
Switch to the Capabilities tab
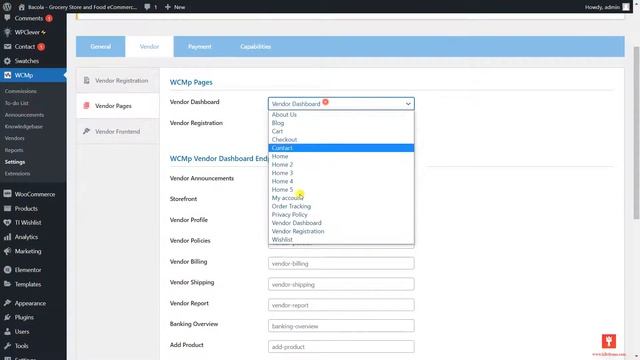[x=256, y=47]
